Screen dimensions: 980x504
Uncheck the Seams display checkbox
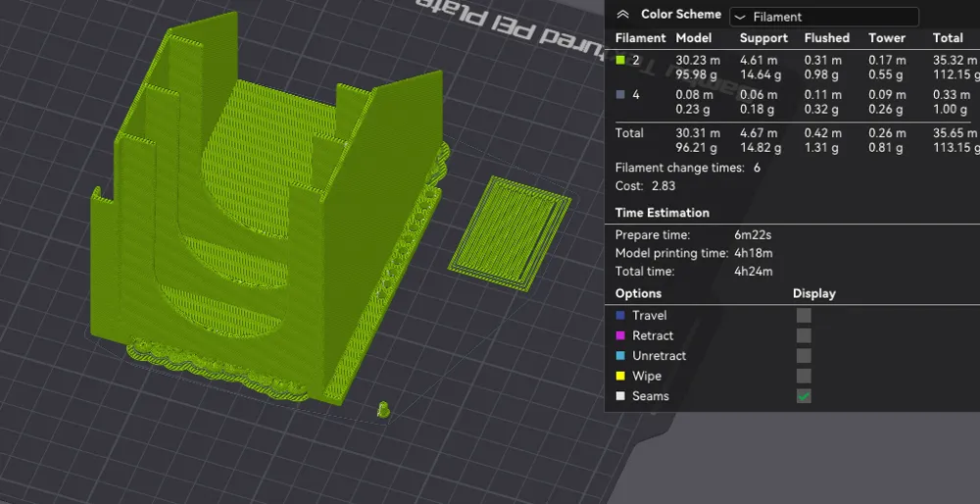coord(804,396)
